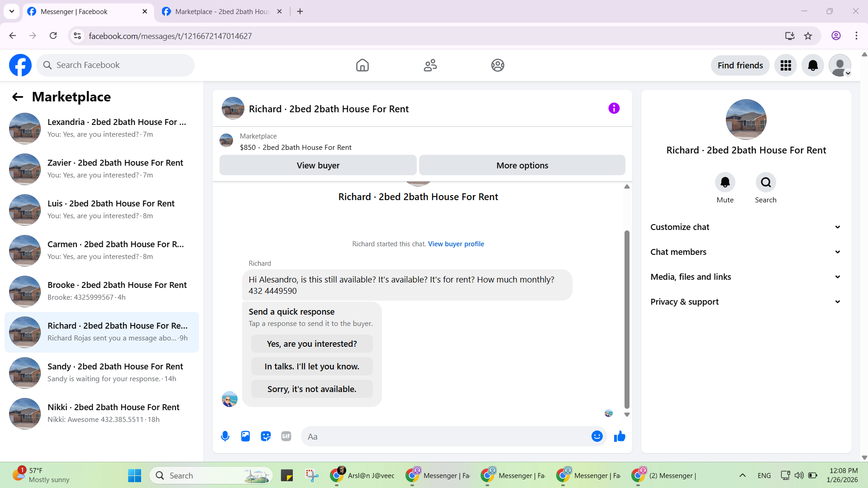
Task: Send a thumbs-up like
Action: (620, 436)
